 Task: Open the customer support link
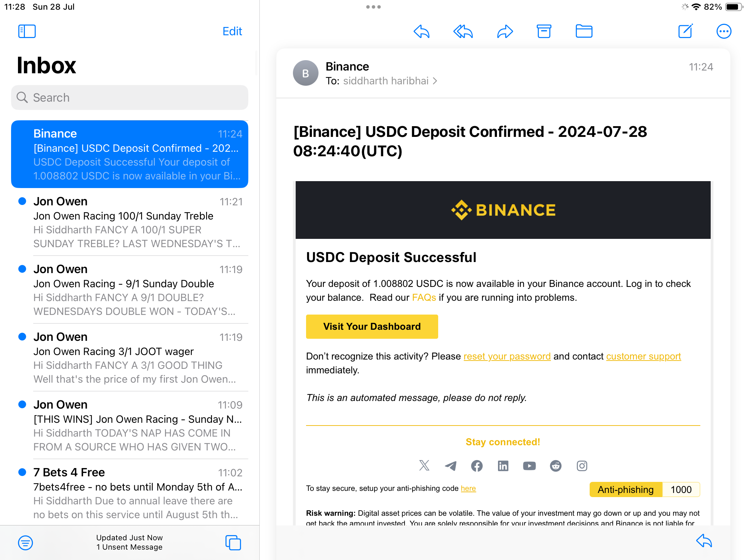click(x=644, y=356)
